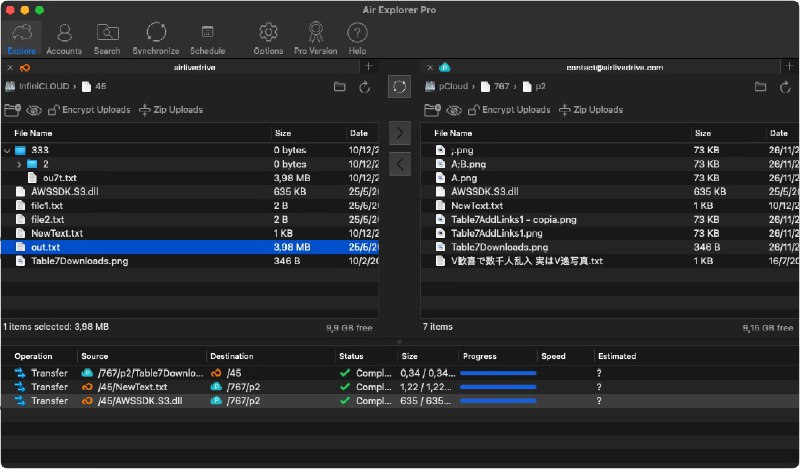Click the Operation column header
Screen dimensions: 800x469
click(x=33, y=356)
